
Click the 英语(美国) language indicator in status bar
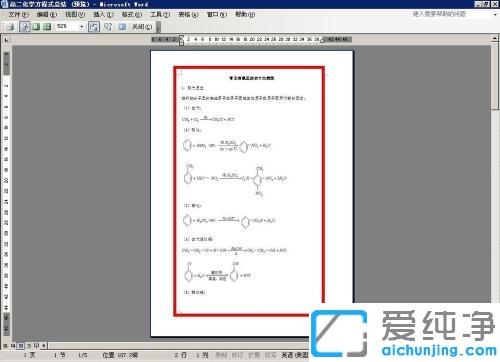click(x=295, y=355)
